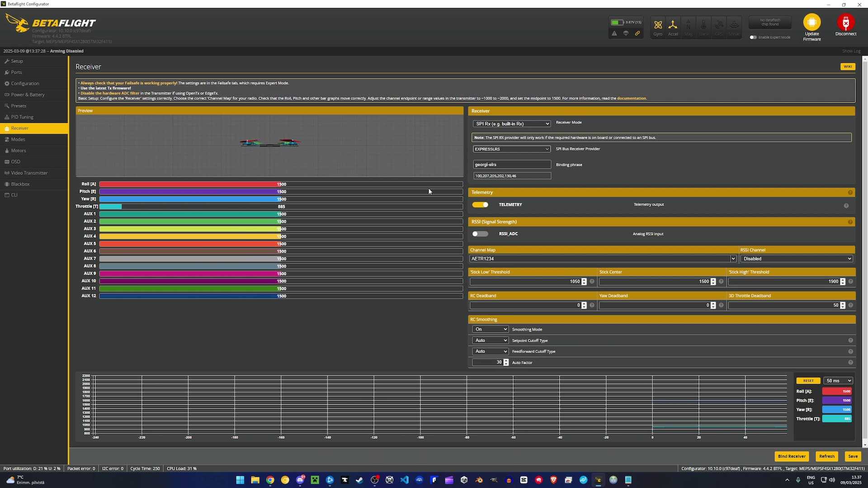Show help for 3D Throttle Deadband
Image resolution: width=868 pixels, height=488 pixels.
[850, 305]
